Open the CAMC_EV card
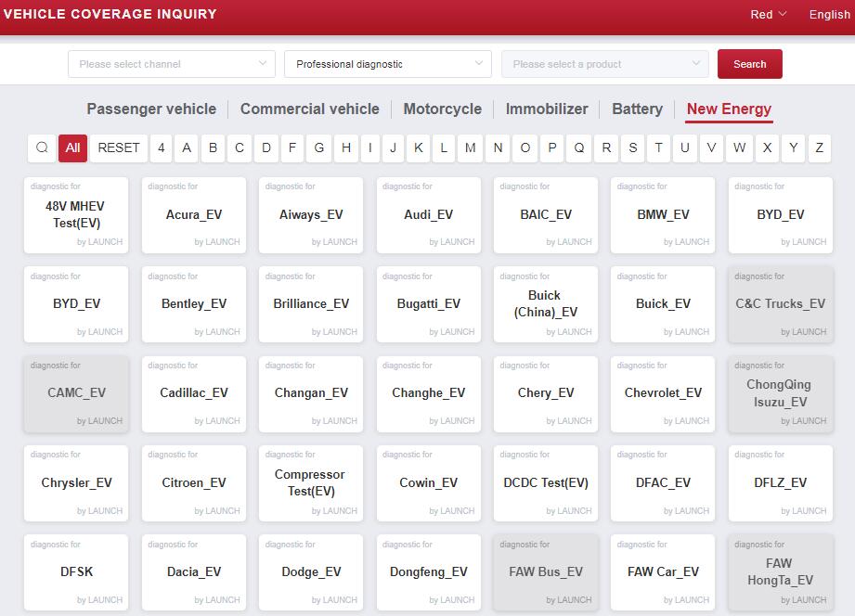 [76, 393]
